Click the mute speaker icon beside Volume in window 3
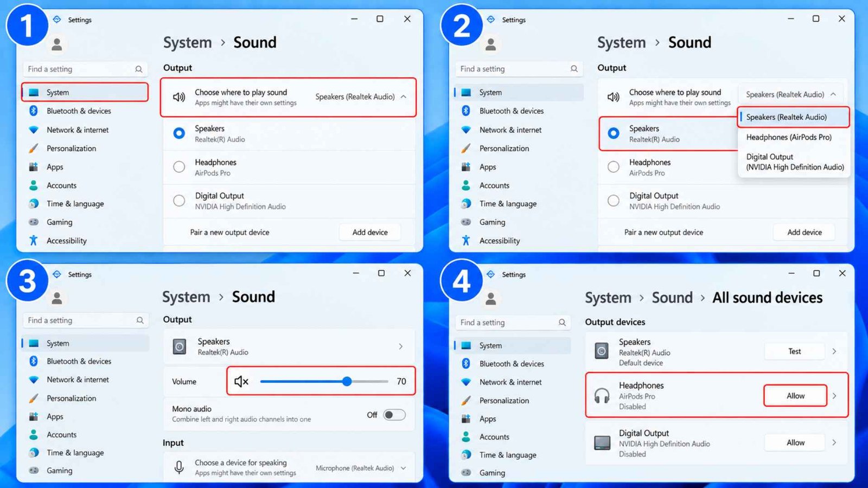This screenshot has height=488, width=868. point(241,382)
